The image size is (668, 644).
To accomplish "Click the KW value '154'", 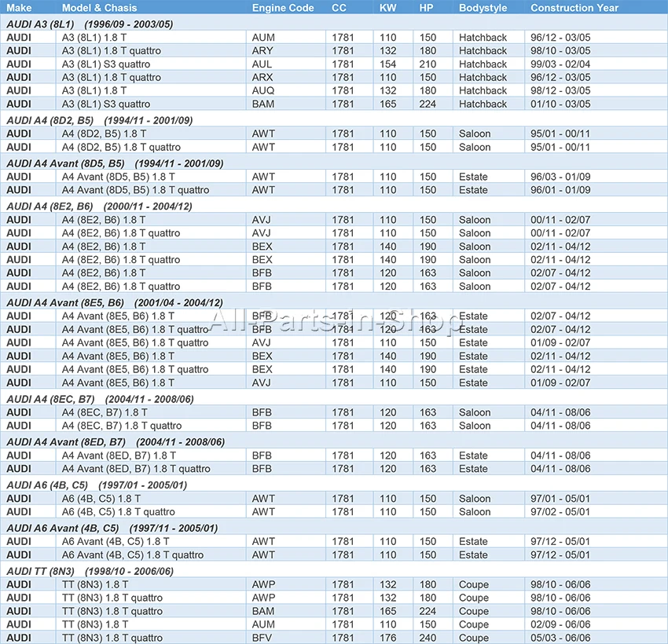I will 387,64.
